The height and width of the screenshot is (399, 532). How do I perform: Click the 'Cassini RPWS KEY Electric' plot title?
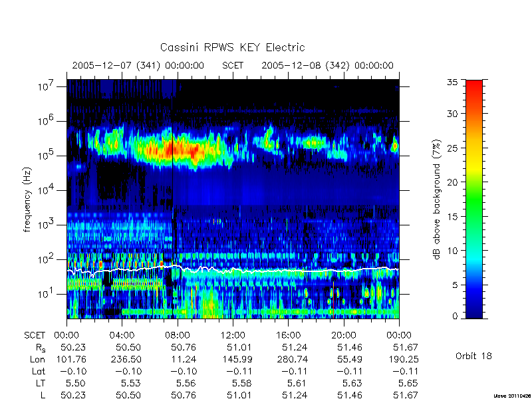pyautogui.click(x=232, y=47)
